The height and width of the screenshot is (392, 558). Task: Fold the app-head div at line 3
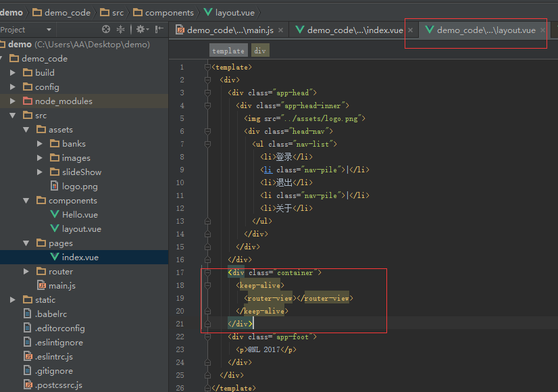pos(208,93)
